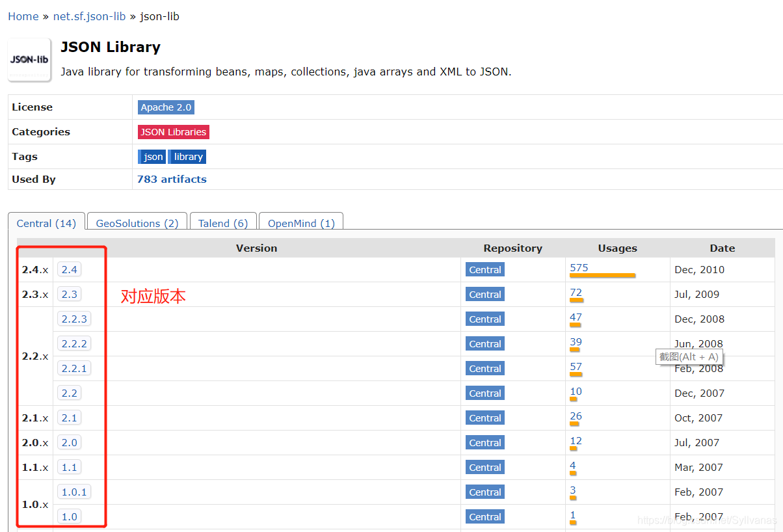
Task: Open the 57 usages link
Action: point(576,366)
